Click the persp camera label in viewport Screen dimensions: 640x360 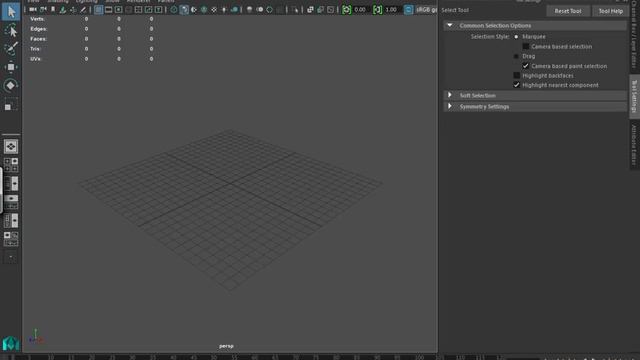(x=226, y=346)
